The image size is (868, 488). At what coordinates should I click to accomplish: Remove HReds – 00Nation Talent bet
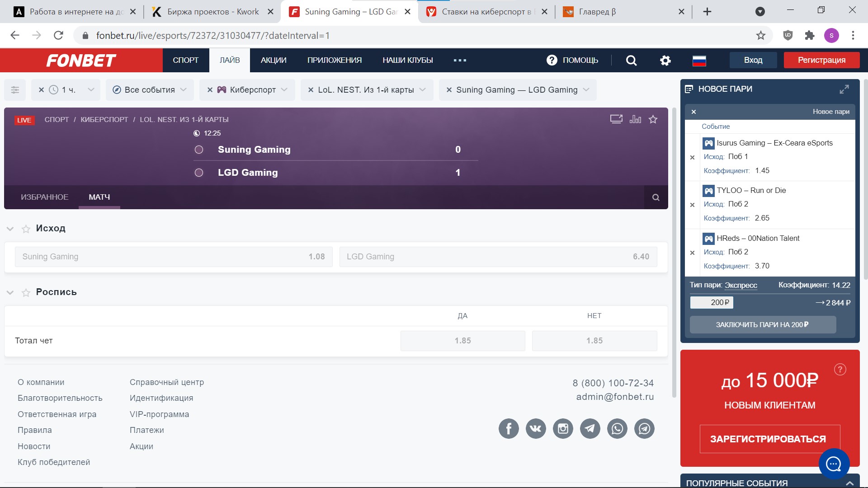[692, 253]
